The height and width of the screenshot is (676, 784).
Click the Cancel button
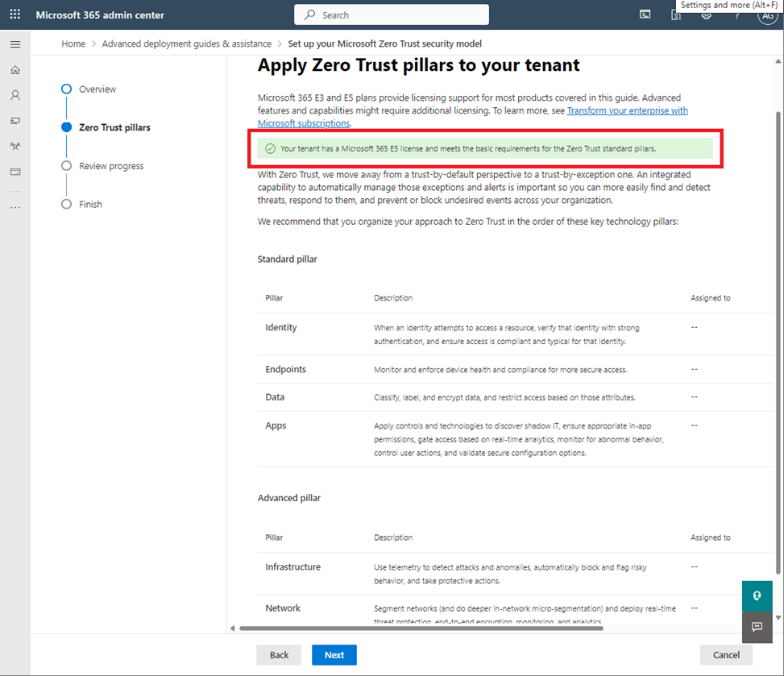[x=726, y=655]
